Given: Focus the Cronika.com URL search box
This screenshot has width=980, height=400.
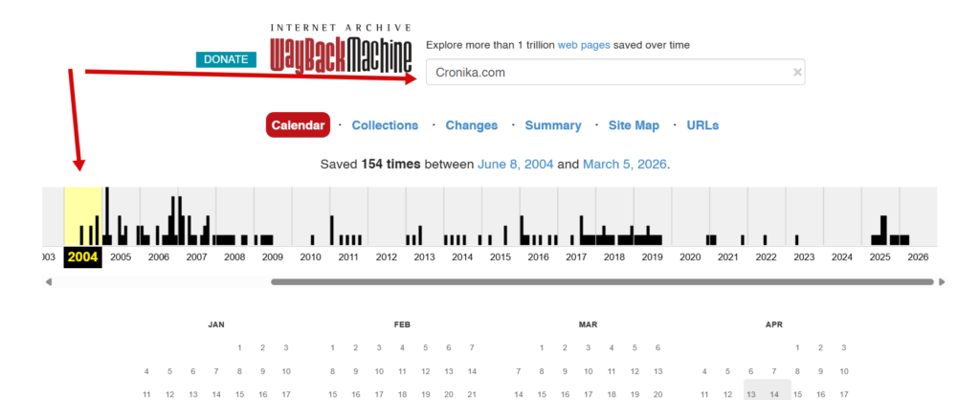Looking at the screenshot, I should coord(615,72).
